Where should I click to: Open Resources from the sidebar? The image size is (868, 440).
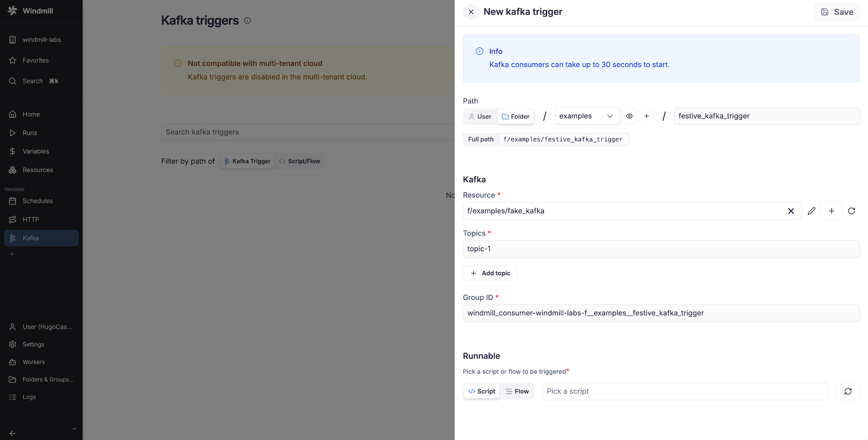click(x=38, y=169)
